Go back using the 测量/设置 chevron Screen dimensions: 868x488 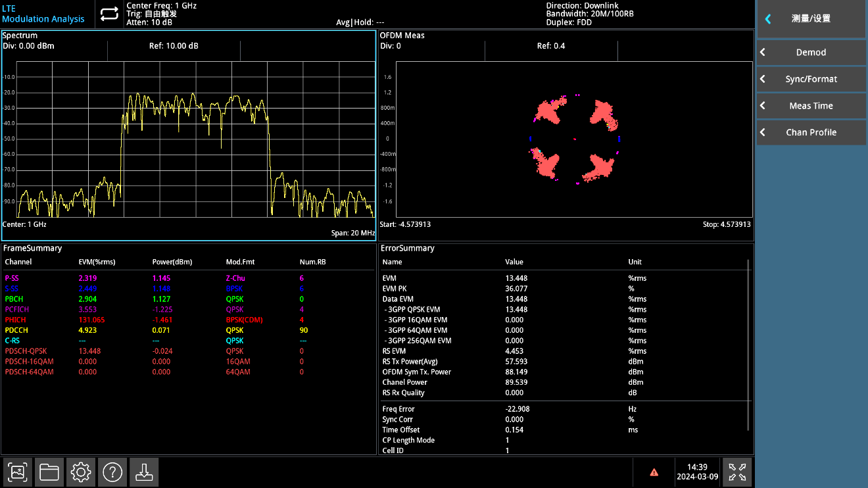pos(768,19)
